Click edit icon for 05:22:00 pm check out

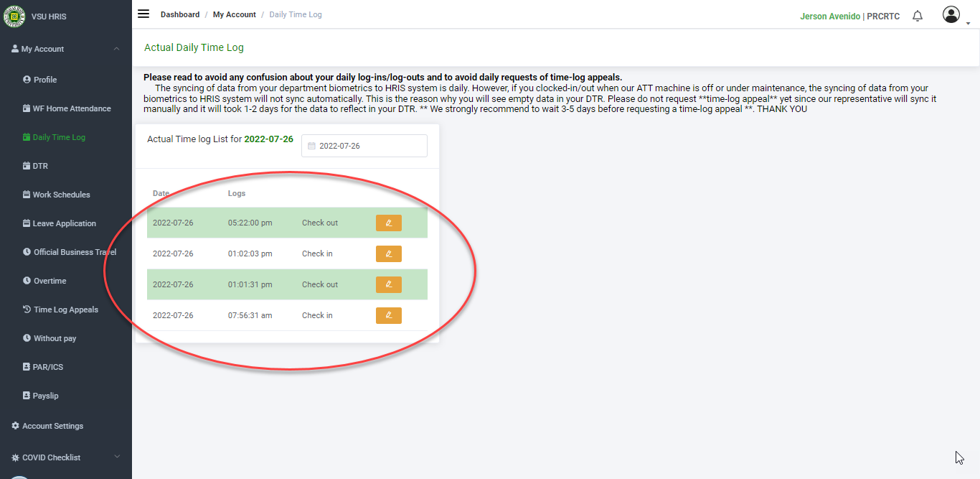tap(388, 223)
